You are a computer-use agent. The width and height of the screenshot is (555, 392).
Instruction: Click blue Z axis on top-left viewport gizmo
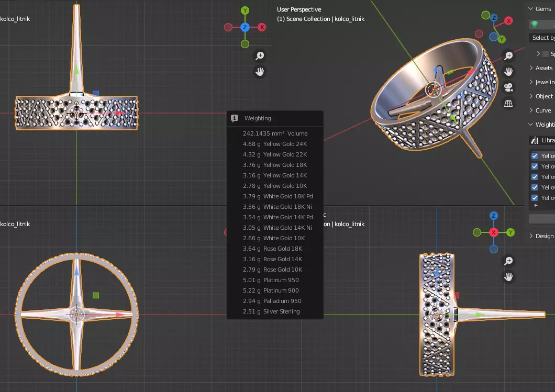[245, 27]
